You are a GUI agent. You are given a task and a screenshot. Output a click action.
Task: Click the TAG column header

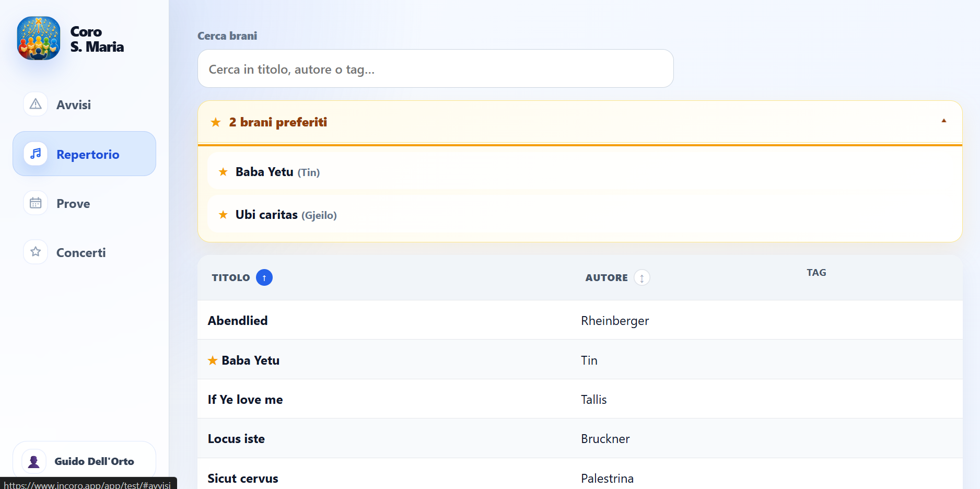(816, 272)
